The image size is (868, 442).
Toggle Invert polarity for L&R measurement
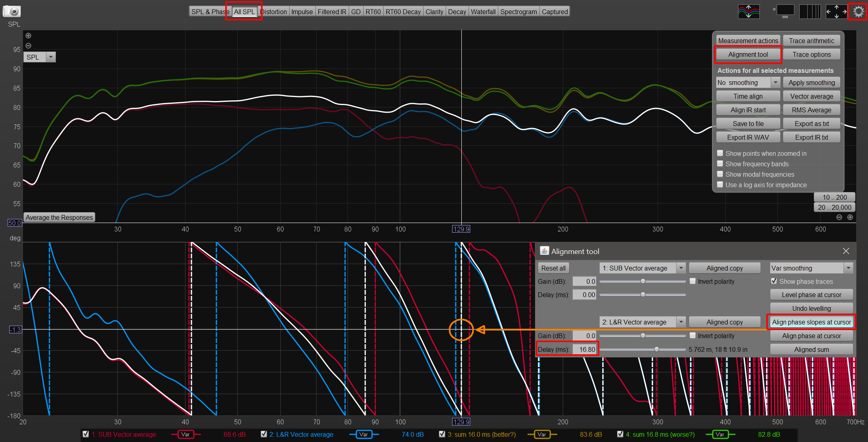click(693, 335)
